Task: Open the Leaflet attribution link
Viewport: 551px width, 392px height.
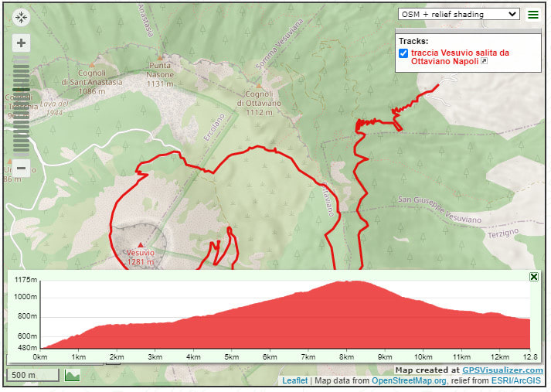Action: coord(294,380)
